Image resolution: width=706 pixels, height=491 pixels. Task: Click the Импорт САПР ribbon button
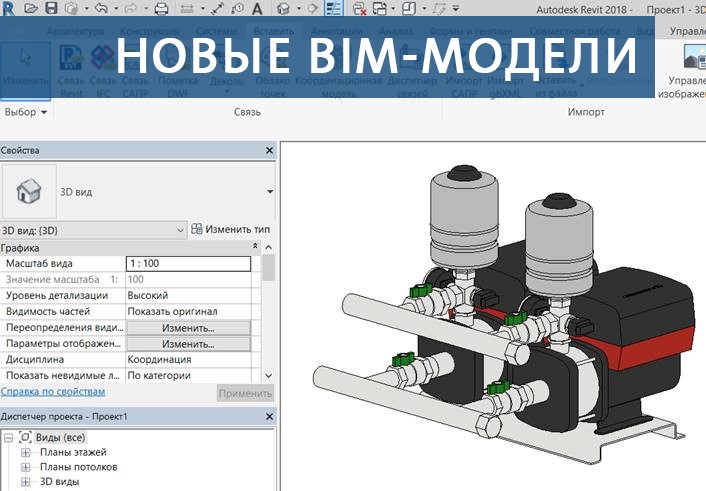pyautogui.click(x=464, y=71)
